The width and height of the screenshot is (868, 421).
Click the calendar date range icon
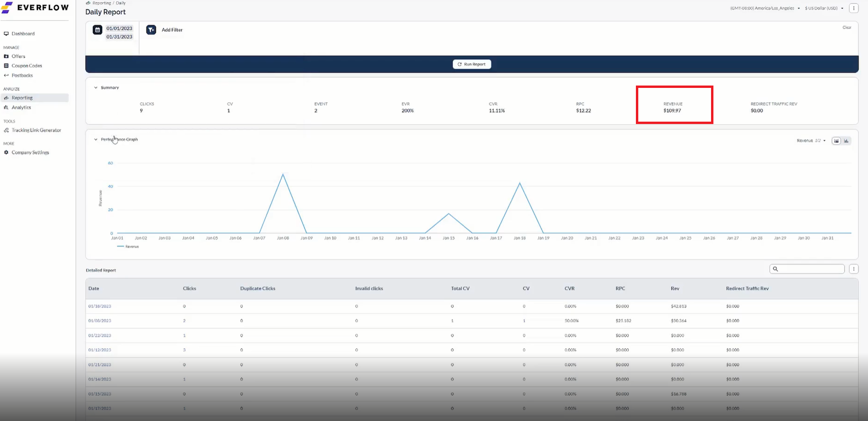(98, 30)
